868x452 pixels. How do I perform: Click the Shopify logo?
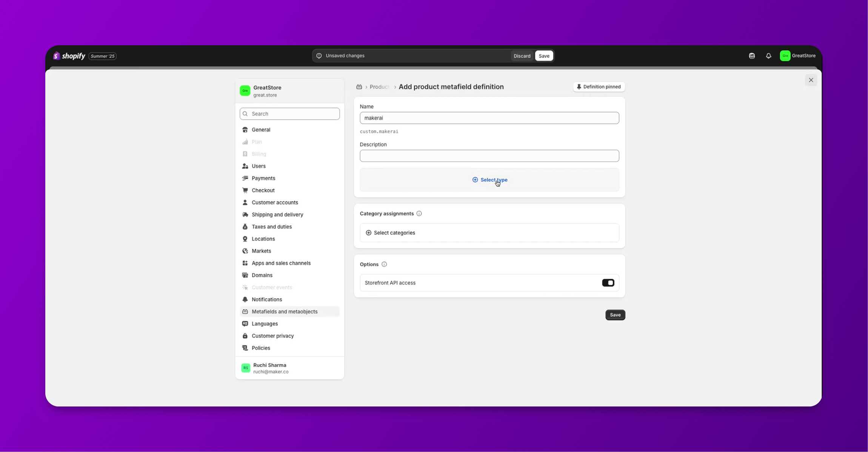(x=69, y=56)
